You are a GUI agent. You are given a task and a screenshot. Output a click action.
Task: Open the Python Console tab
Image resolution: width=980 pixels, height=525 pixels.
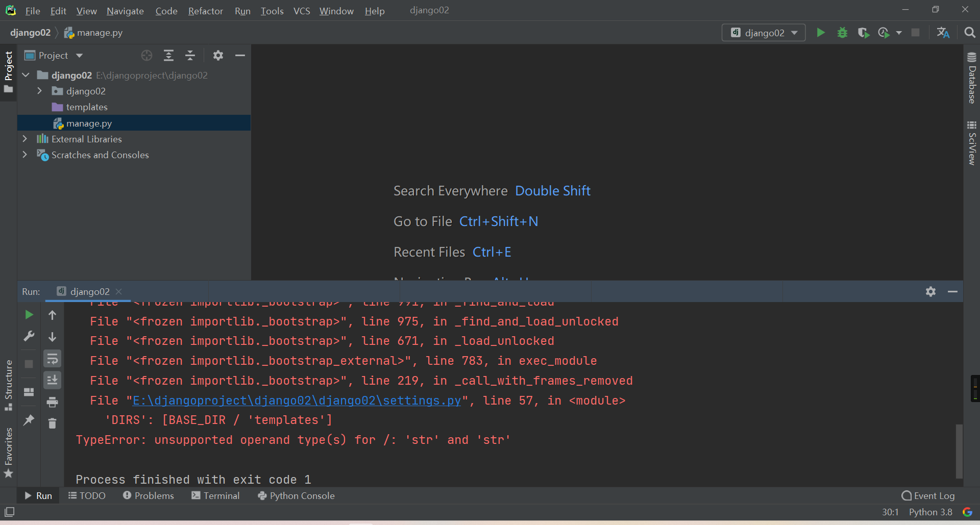coord(296,495)
